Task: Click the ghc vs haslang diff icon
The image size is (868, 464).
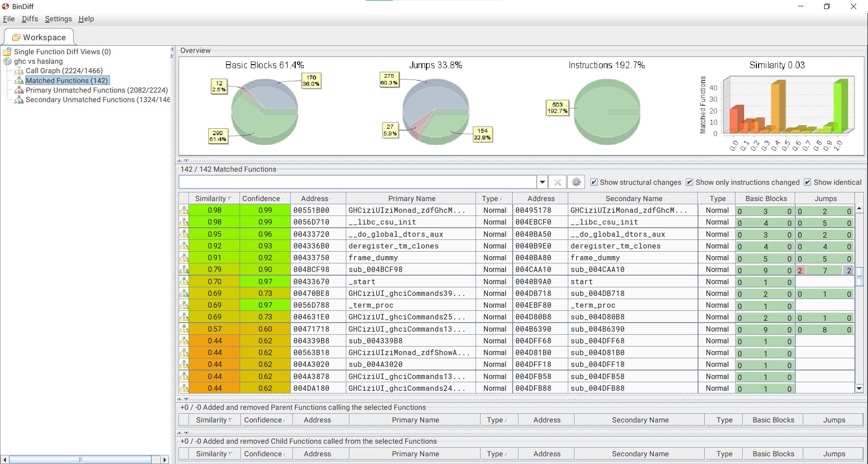Action: click(7, 61)
